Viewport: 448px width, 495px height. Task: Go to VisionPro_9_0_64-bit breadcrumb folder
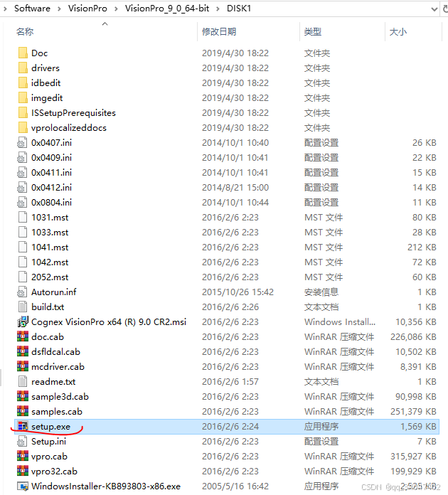click(x=167, y=9)
